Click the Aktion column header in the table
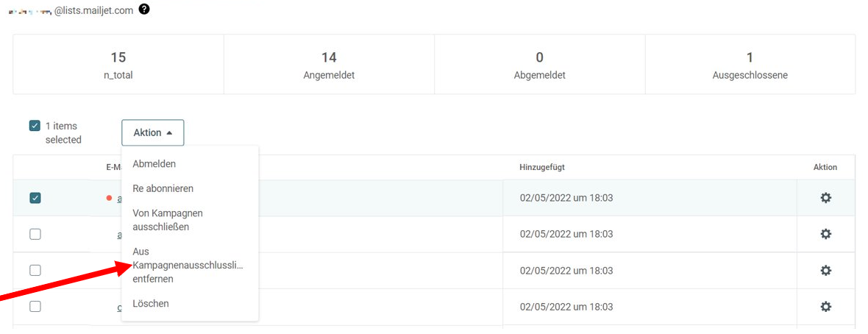This screenshot has height=334, width=868. [x=825, y=167]
